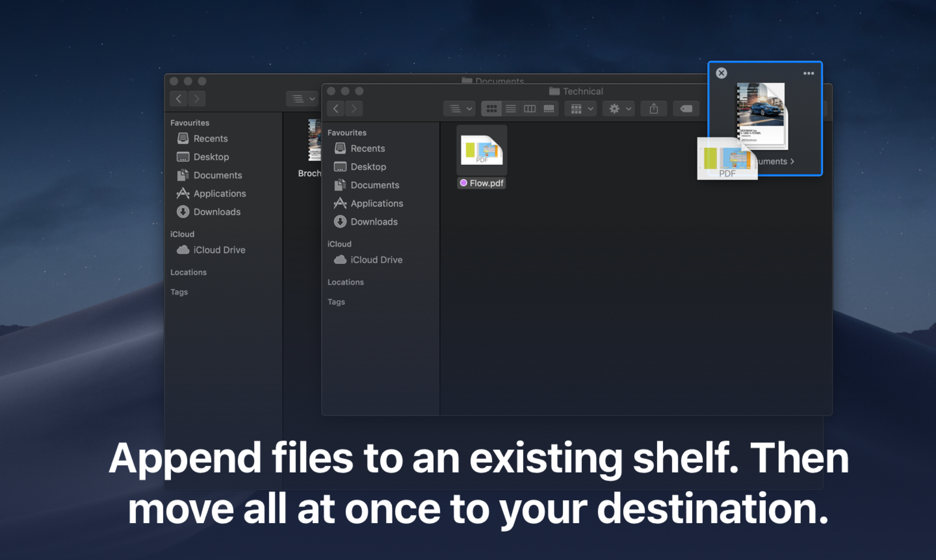Select the Flow.pdf file thumbnail
Viewport: 936px width, 560px height.
(x=482, y=150)
